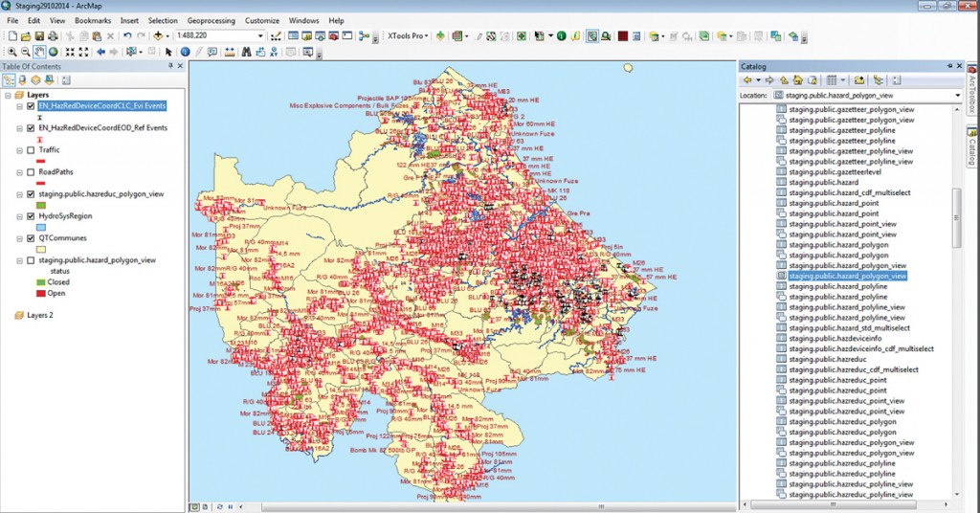
Task: Collapse the QTCommunes layer legend
Action: click(x=19, y=238)
